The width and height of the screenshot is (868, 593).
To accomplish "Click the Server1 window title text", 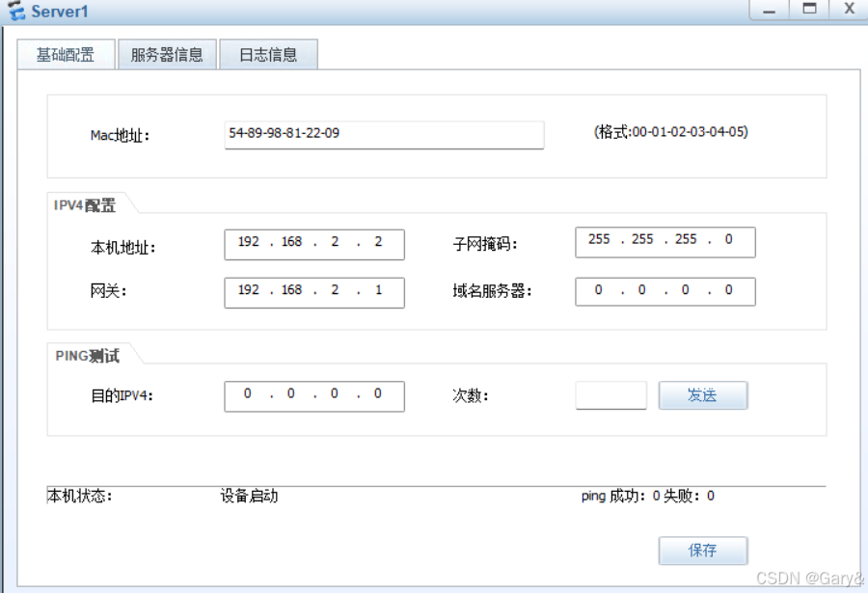I will [60, 12].
